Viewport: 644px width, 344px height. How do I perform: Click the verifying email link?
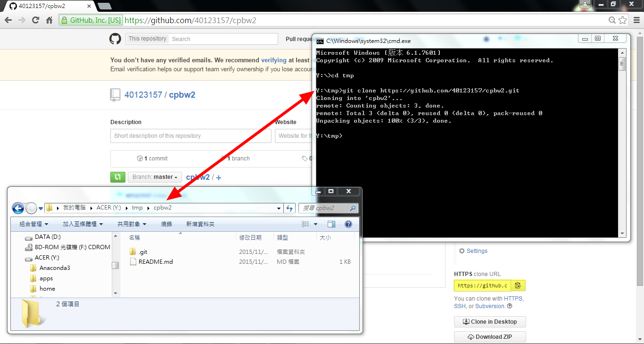click(274, 60)
